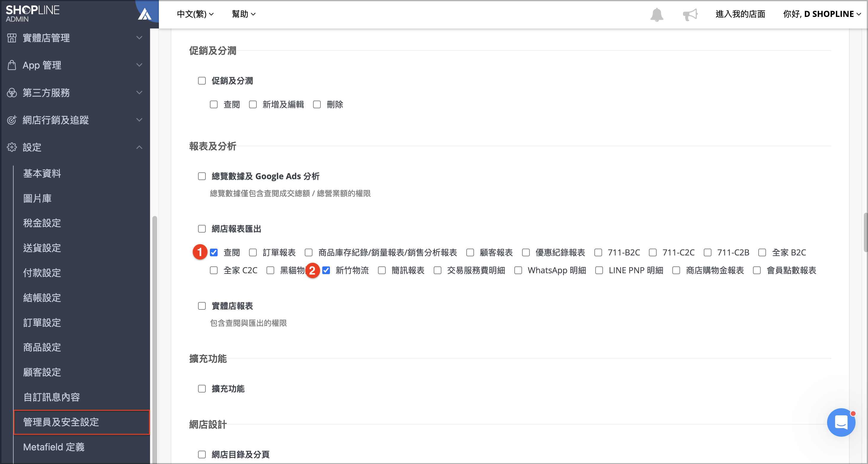Check 商品庫存紀錄/銷量報表/銷售分析報表 checkbox

tap(308, 252)
